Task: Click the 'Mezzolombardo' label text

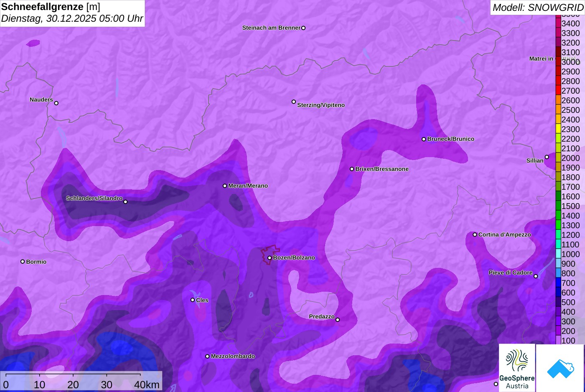Action: click(x=233, y=356)
